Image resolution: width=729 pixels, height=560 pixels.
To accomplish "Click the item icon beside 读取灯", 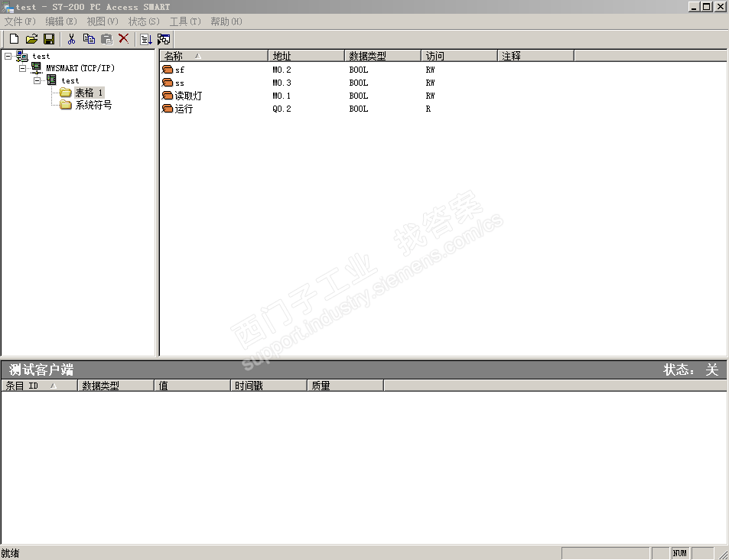I will pos(168,96).
